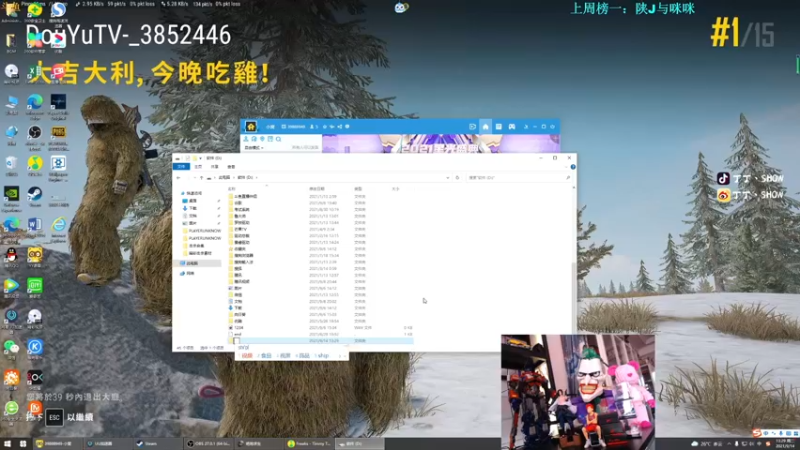Select the highlighted new folder row

(320, 341)
